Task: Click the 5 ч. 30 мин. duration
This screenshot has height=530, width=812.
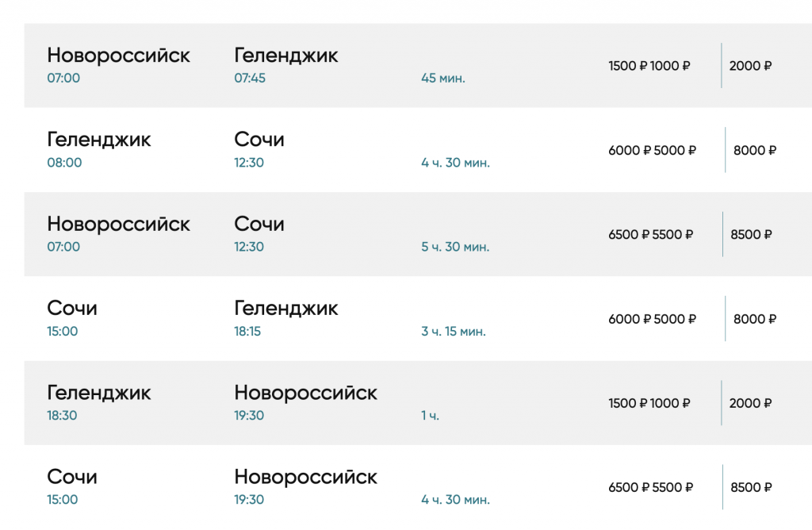Action: point(455,247)
